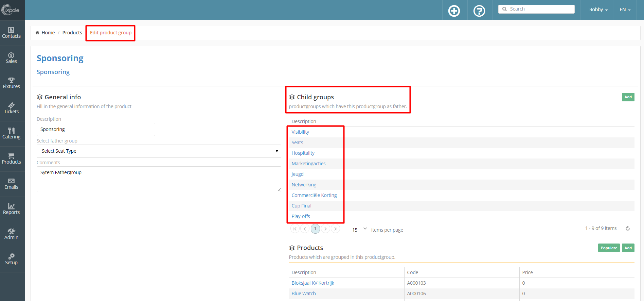Click the Edit product group breadcrumb

[x=111, y=33]
